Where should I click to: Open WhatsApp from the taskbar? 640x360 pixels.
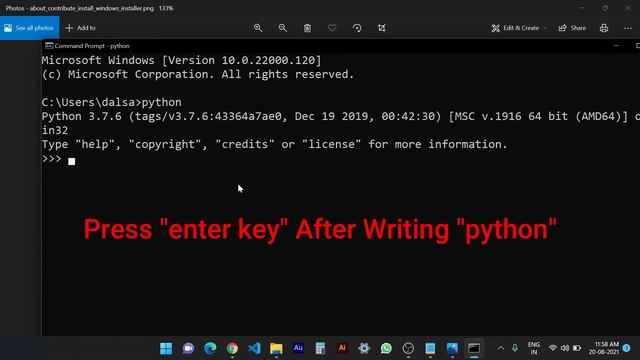386,348
